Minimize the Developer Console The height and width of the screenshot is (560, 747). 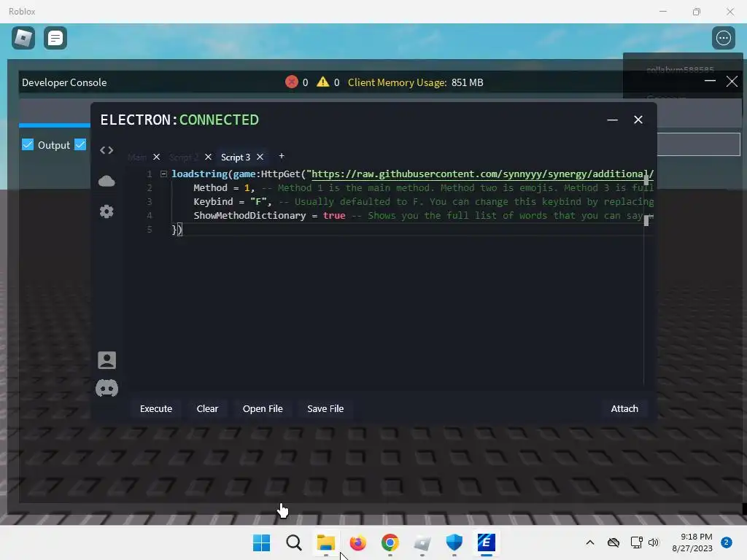pyautogui.click(x=710, y=82)
